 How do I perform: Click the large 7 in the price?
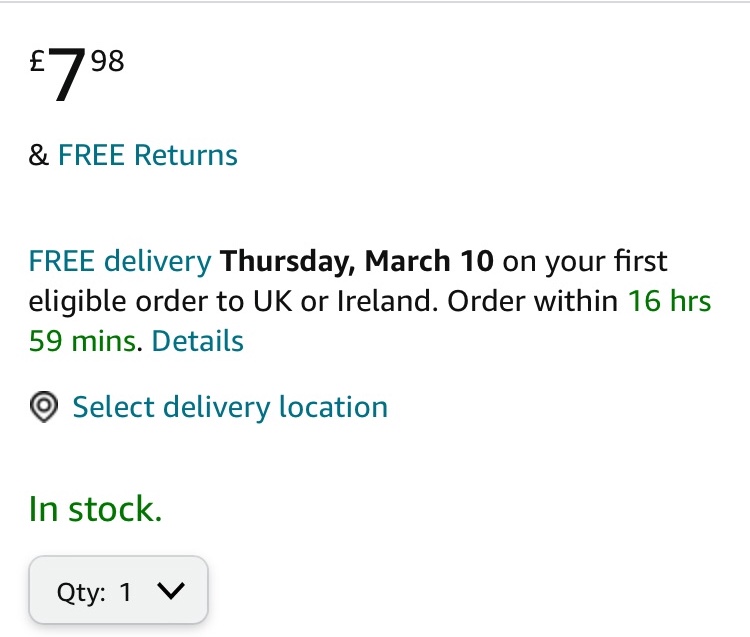click(66, 79)
